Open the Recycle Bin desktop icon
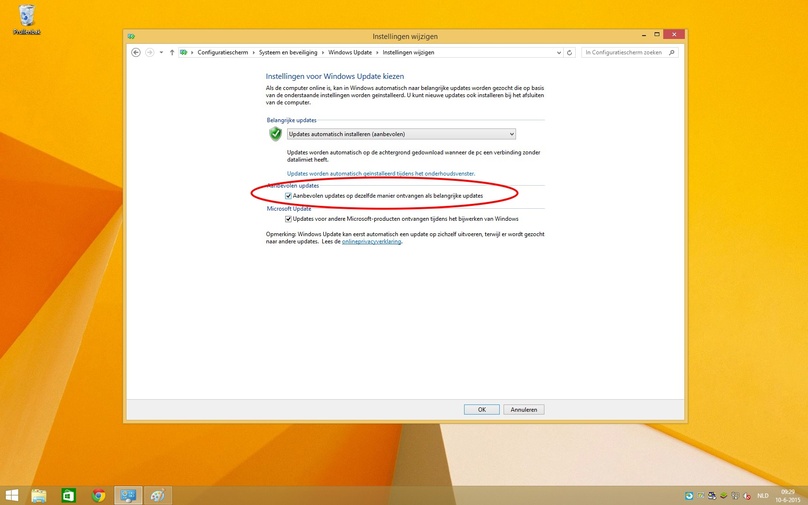Image resolution: width=808 pixels, height=505 pixels. coord(27,20)
